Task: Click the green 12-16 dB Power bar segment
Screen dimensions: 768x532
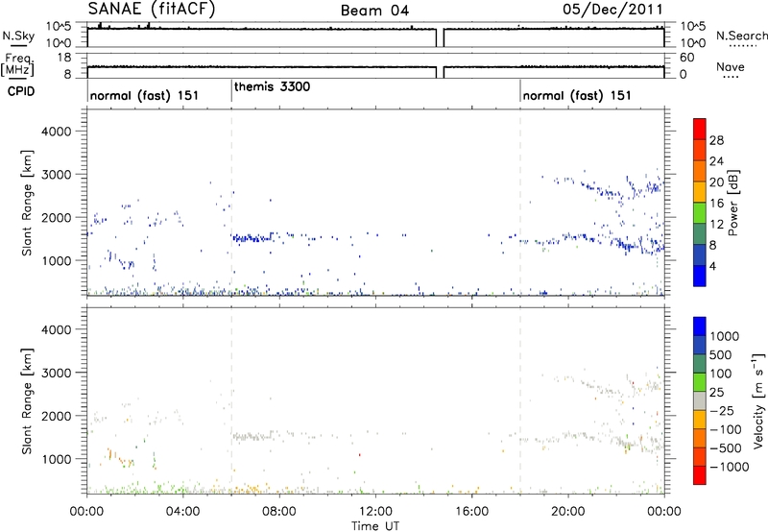Action: coord(700,212)
